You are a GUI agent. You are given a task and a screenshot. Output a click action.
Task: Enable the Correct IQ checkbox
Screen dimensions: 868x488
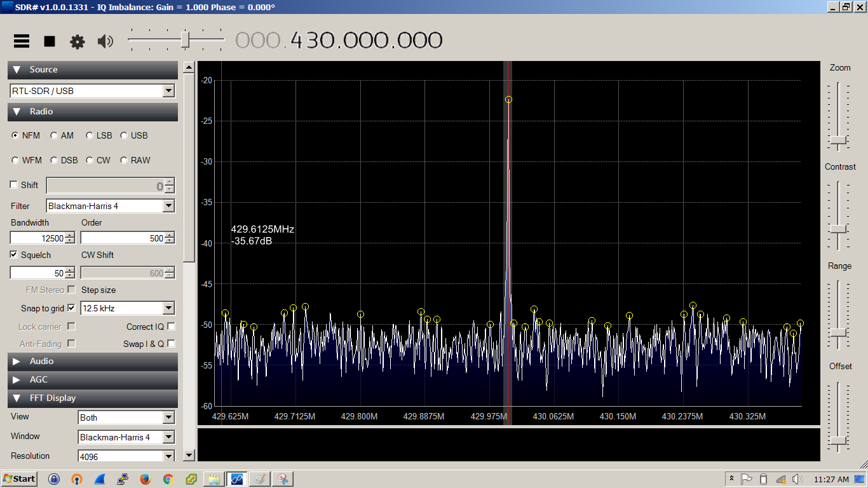[171, 327]
